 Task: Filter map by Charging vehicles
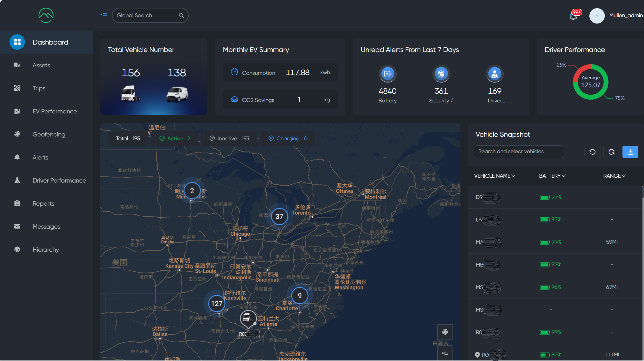(x=288, y=139)
